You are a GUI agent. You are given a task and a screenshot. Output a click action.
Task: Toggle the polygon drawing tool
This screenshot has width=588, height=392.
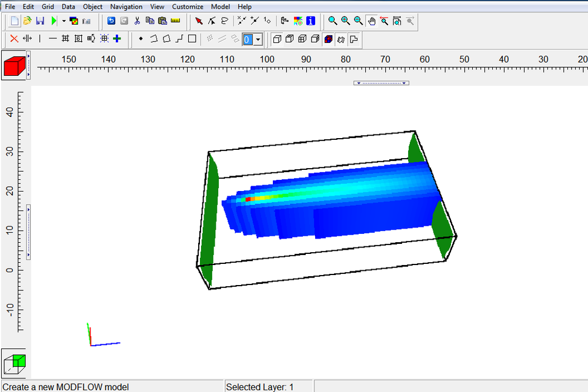167,39
